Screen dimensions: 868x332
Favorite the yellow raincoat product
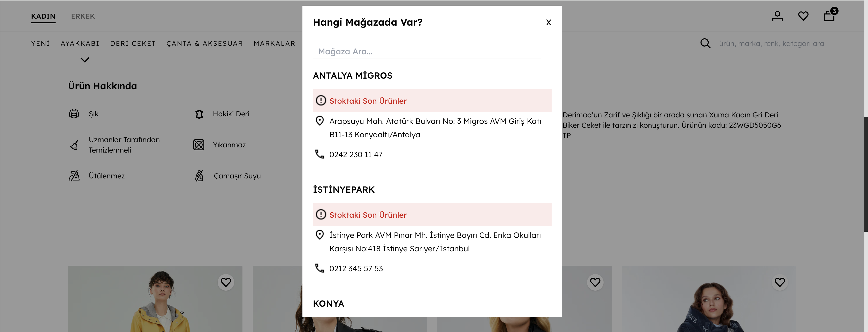click(226, 282)
